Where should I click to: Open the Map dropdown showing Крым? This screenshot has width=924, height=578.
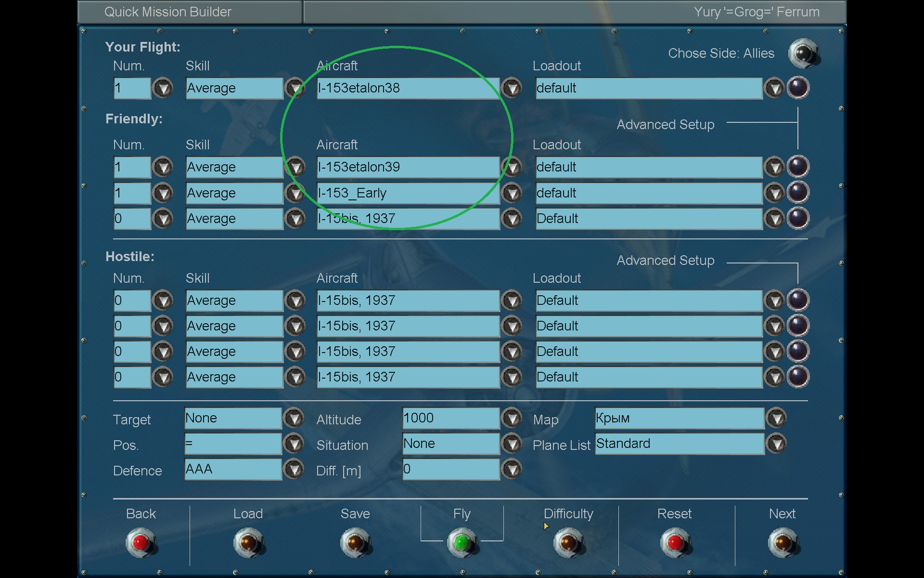pyautogui.click(x=776, y=418)
